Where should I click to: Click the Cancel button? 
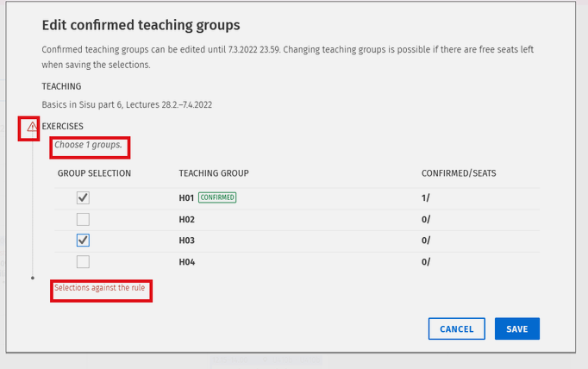(x=456, y=328)
